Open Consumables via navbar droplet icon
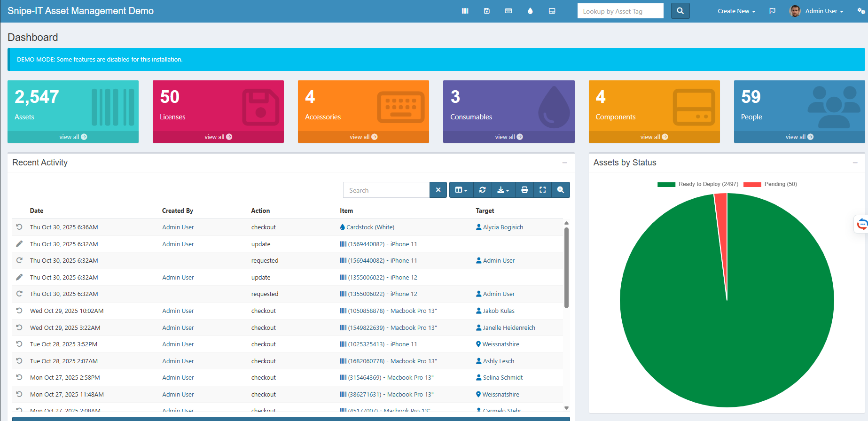Viewport: 868px width, 421px height. (530, 11)
